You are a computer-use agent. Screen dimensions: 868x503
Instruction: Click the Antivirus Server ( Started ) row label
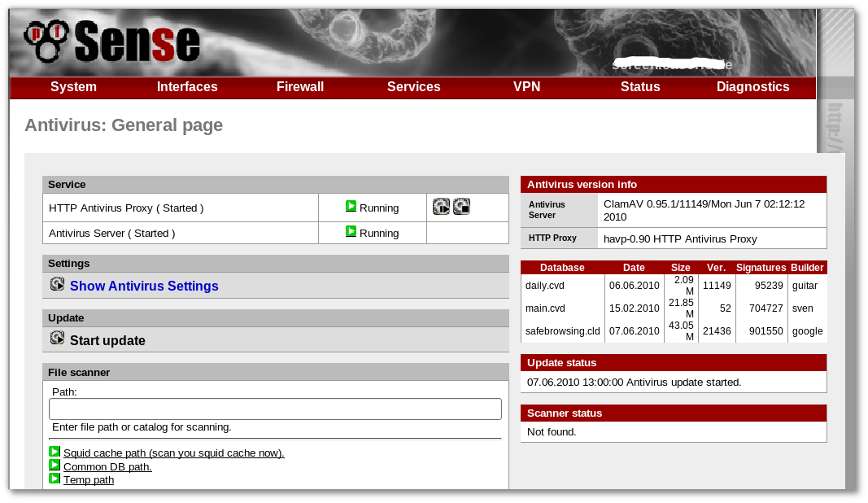[x=111, y=234]
